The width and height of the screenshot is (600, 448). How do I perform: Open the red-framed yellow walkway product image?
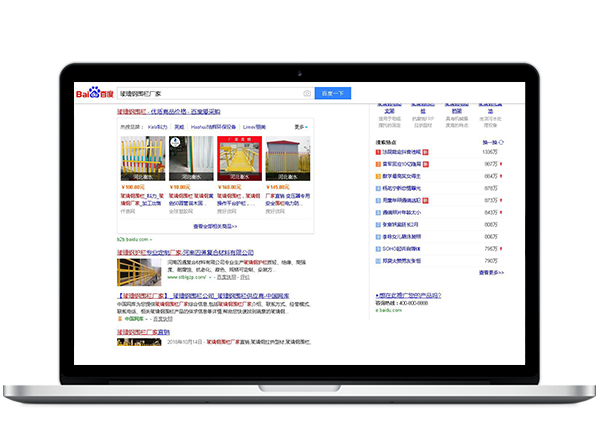[x=238, y=157]
